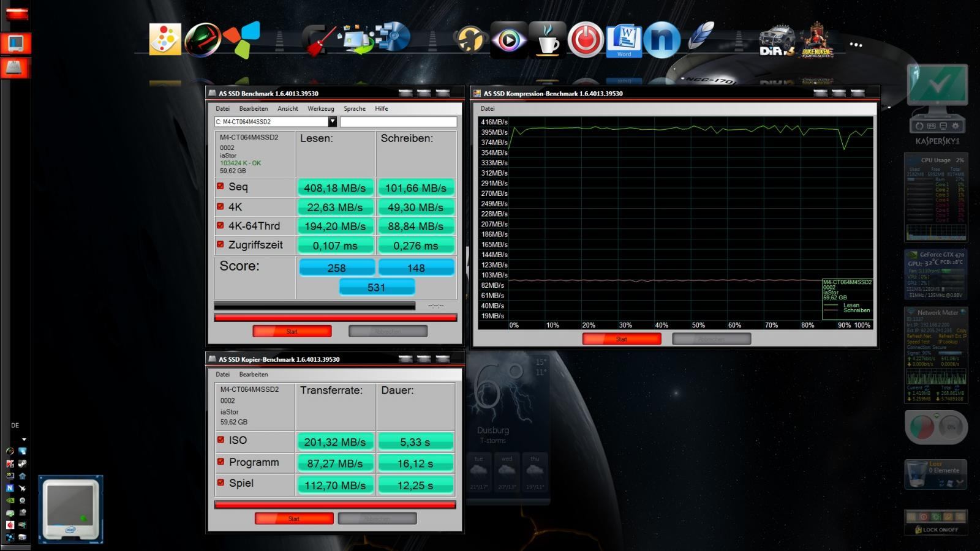Launch the colored dots palette dock icon
Viewport: 980px width, 551px height.
[165, 39]
